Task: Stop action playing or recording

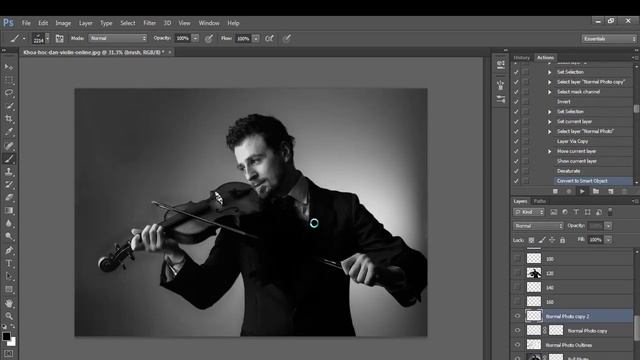Action: pyautogui.click(x=555, y=191)
